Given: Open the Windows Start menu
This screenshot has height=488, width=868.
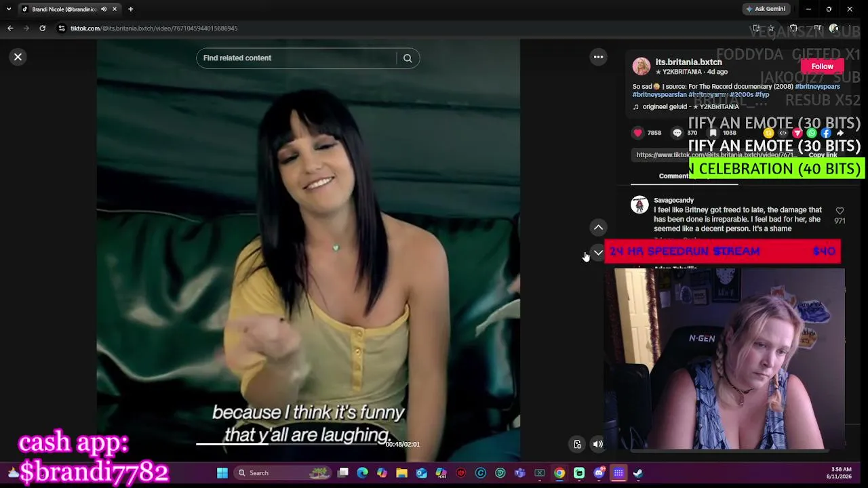Looking at the screenshot, I should point(222,473).
